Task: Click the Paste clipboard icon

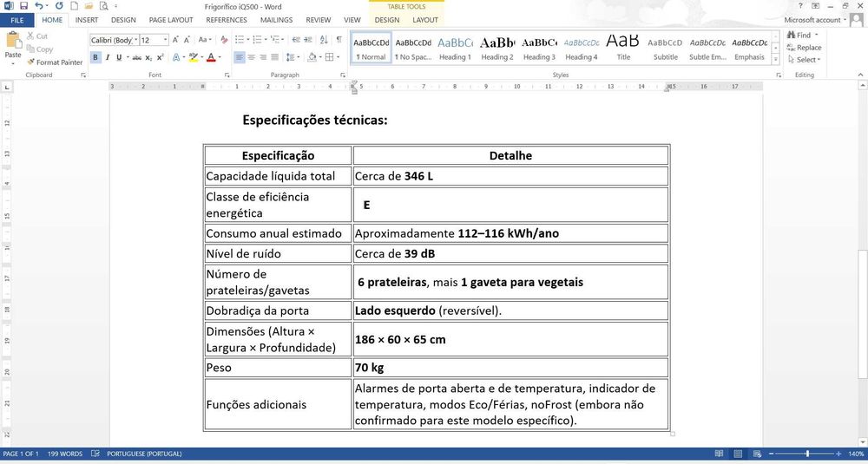Action: [13, 42]
